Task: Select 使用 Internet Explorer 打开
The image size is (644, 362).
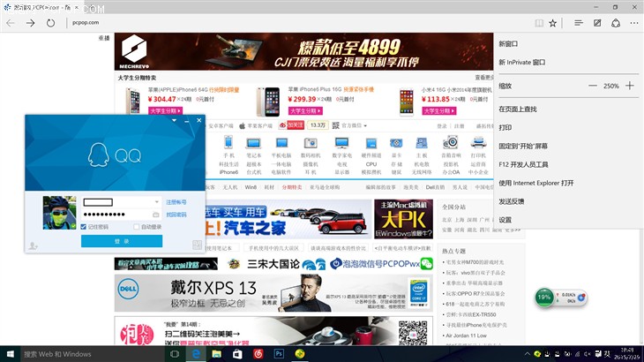Action: coord(536,183)
